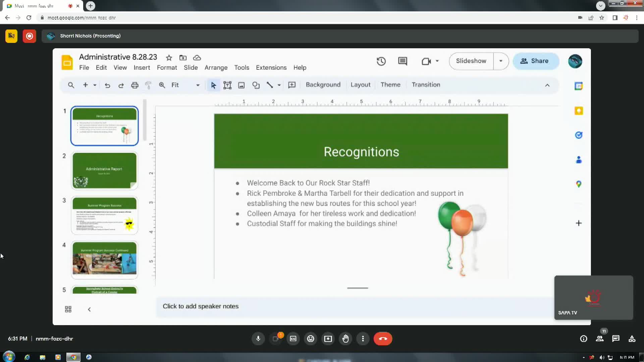Open the Arrange menu

pos(216,68)
